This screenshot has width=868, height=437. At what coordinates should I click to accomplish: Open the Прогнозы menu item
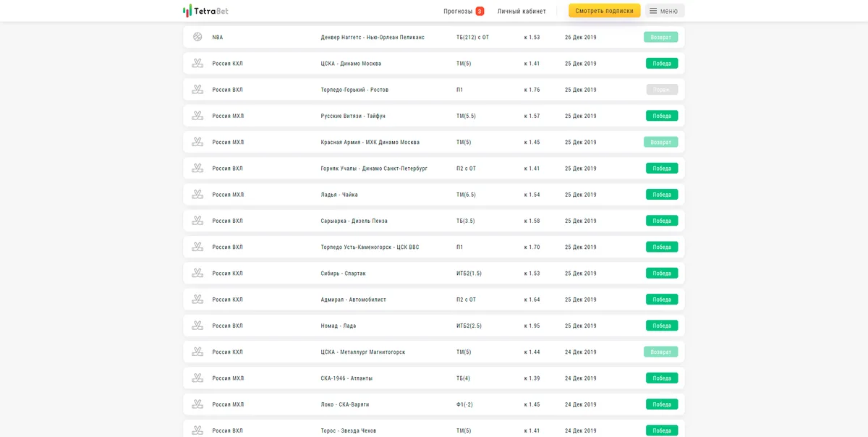(x=458, y=11)
